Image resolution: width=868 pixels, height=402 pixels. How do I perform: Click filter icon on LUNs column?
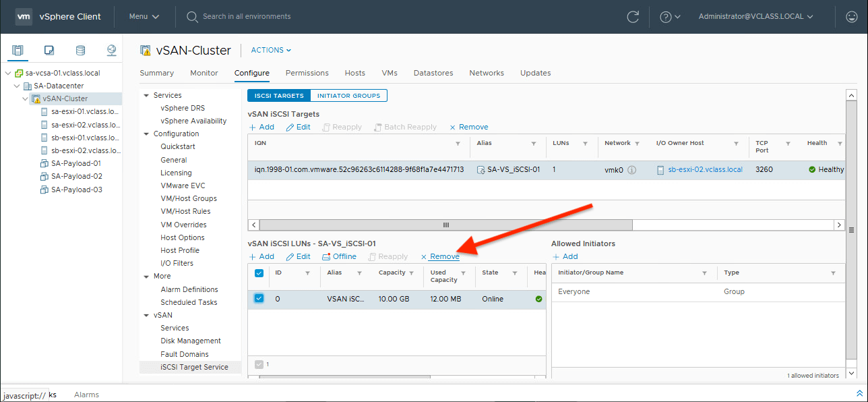tap(584, 144)
